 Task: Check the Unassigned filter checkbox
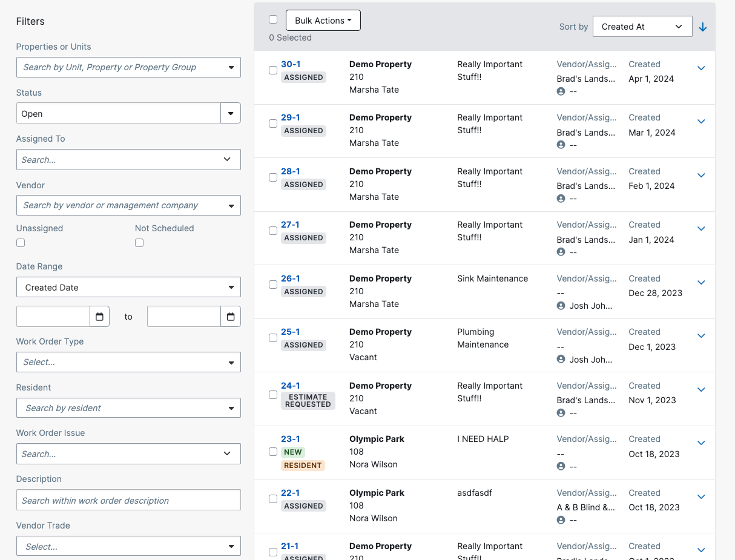tap(21, 243)
